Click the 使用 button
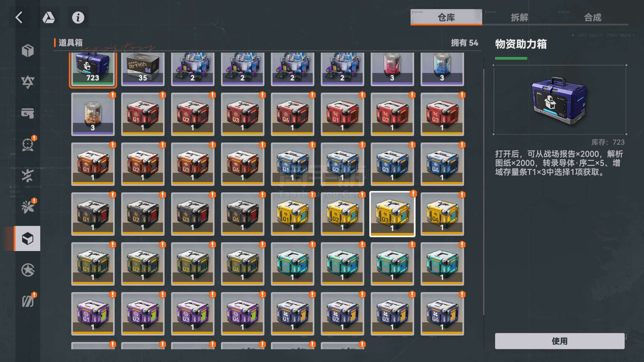Image resolution: width=644 pixels, height=362 pixels. point(559,341)
